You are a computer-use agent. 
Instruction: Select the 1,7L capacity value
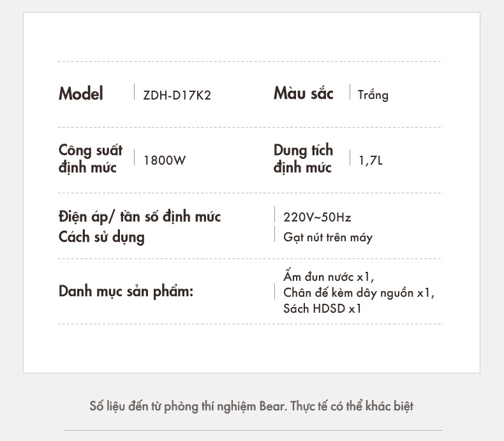(x=371, y=160)
